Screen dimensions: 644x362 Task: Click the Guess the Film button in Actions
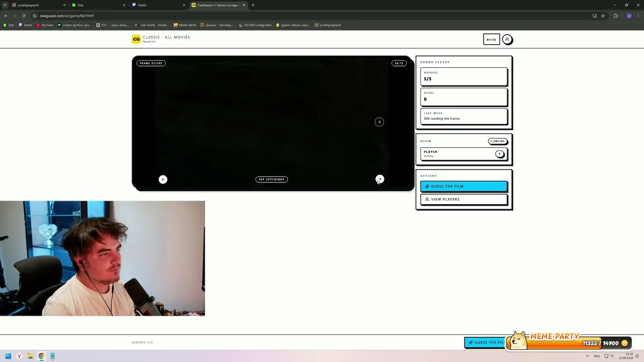[x=464, y=186]
